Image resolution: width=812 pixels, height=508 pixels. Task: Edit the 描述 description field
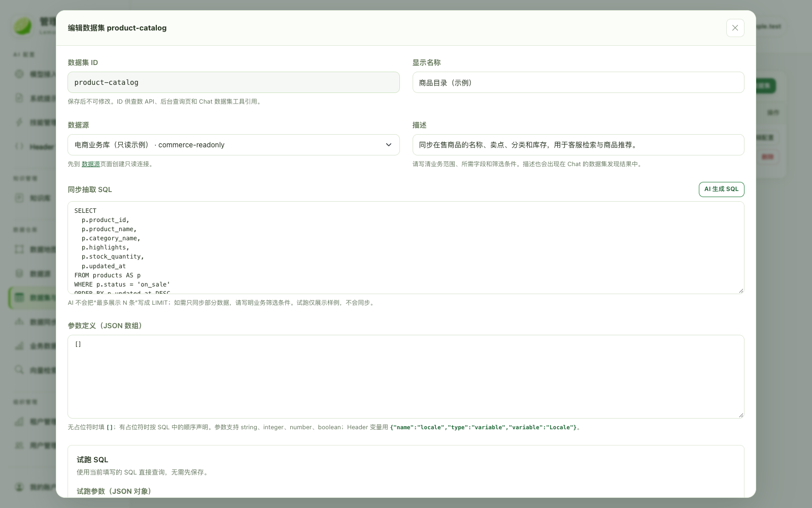[x=578, y=145]
